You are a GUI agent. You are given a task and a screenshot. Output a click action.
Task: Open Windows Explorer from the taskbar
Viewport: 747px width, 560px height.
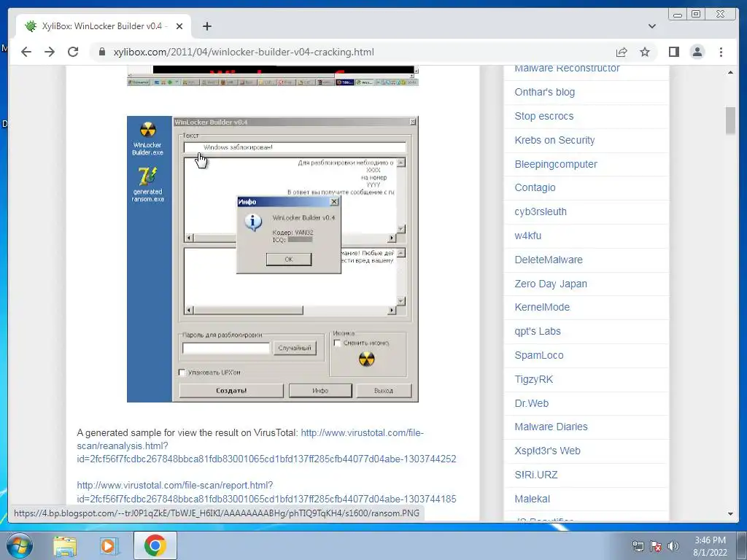[x=65, y=545]
